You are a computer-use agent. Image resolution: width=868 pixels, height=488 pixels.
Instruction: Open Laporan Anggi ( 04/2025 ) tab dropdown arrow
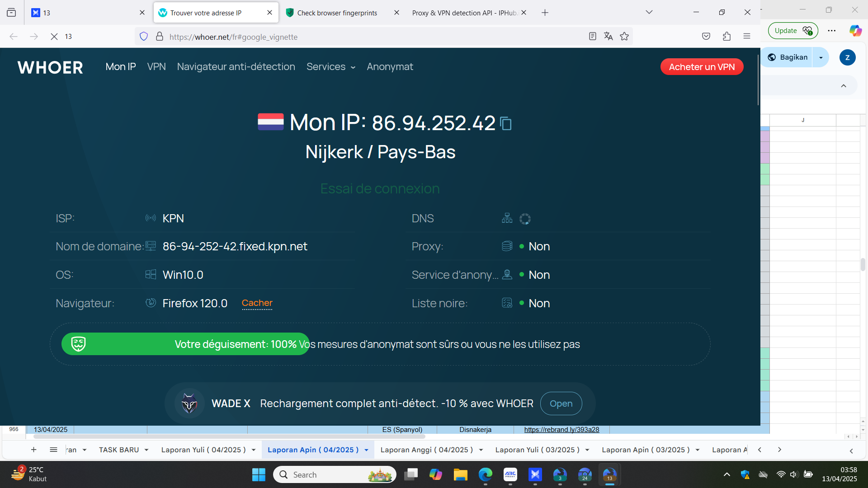point(481,450)
